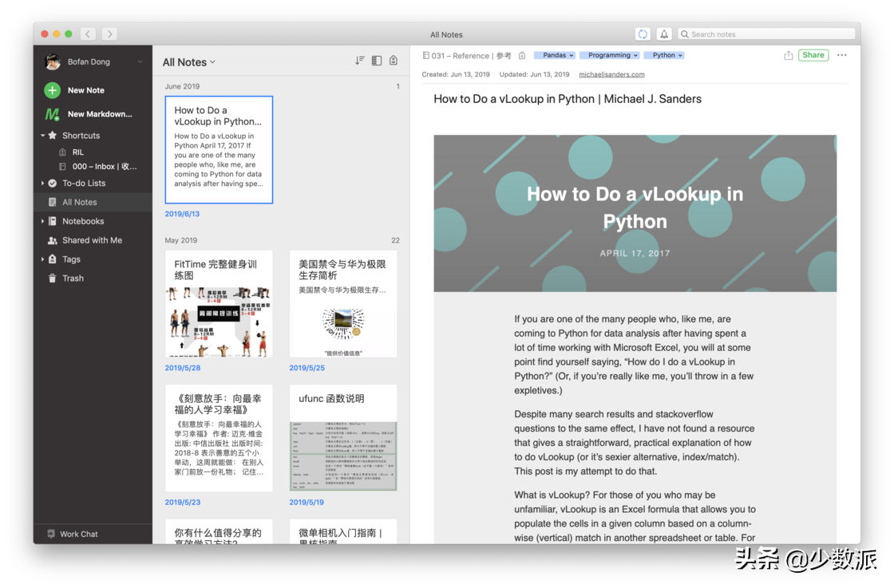Click the note title How to Do a vLookup
Image resolution: width=894 pixels, height=588 pixels.
pyautogui.click(x=568, y=99)
